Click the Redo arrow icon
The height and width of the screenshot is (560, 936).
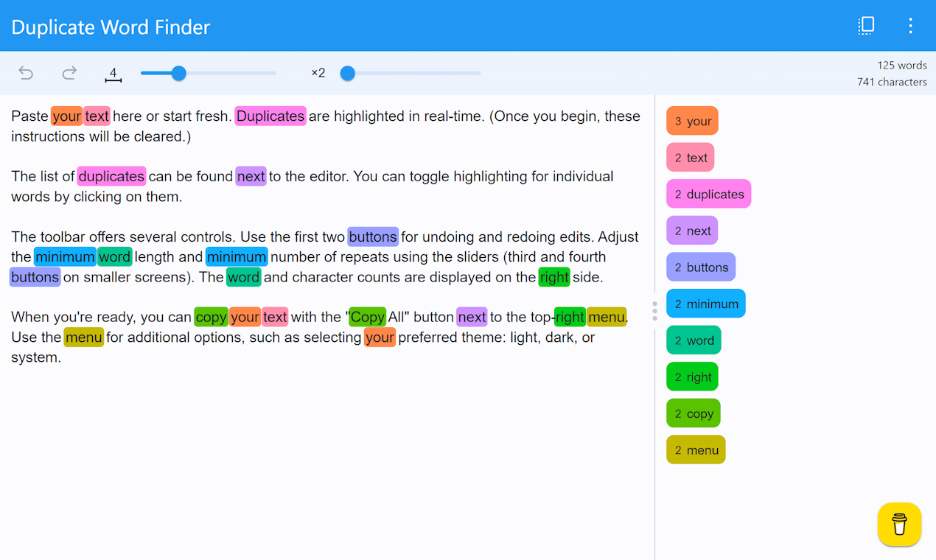coord(69,73)
